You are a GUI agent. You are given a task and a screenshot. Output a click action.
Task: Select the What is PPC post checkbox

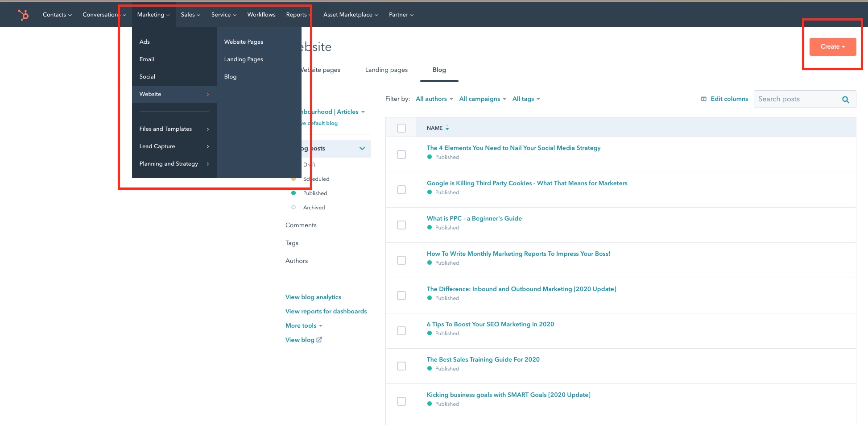pyautogui.click(x=401, y=225)
